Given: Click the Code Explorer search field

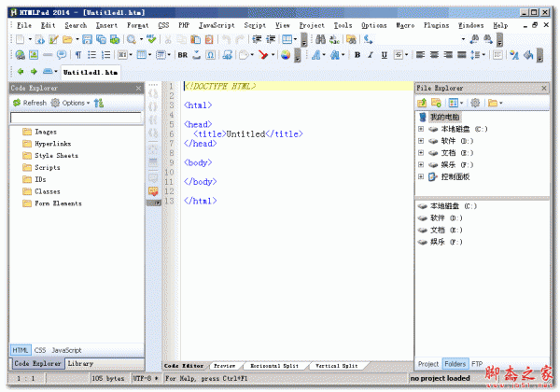Looking at the screenshot, I should pyautogui.click(x=76, y=118).
